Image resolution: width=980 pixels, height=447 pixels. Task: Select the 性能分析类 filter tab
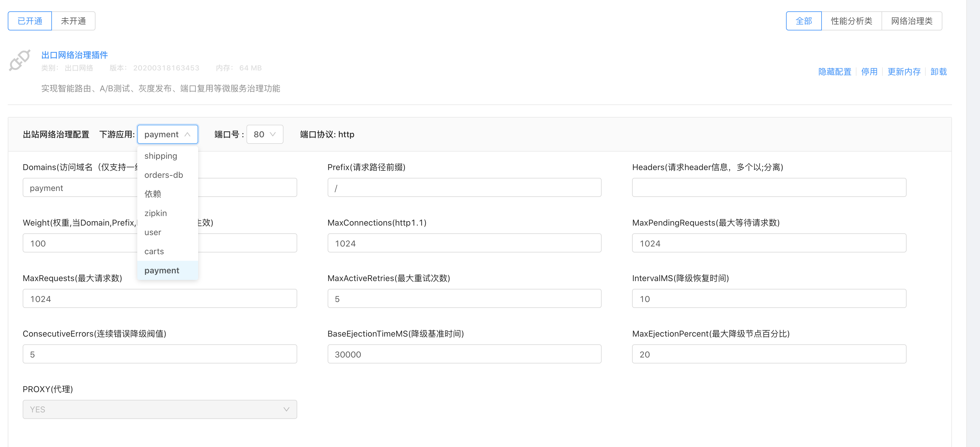[x=851, y=21]
